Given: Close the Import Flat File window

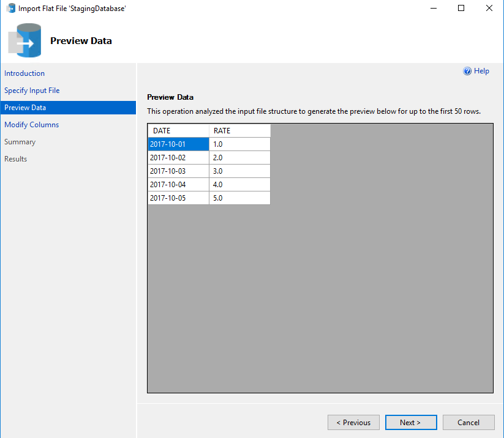Looking at the screenshot, I should click(x=489, y=8).
